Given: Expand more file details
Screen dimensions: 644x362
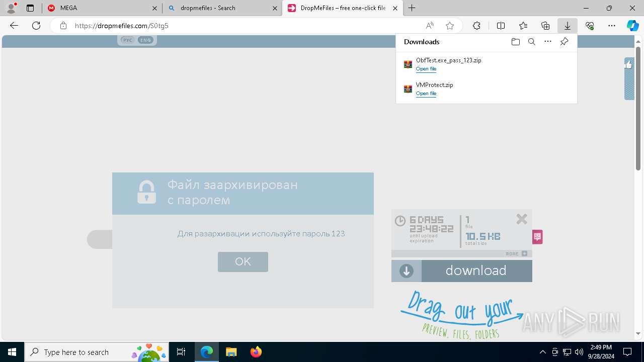Looking at the screenshot, I should tap(517, 254).
